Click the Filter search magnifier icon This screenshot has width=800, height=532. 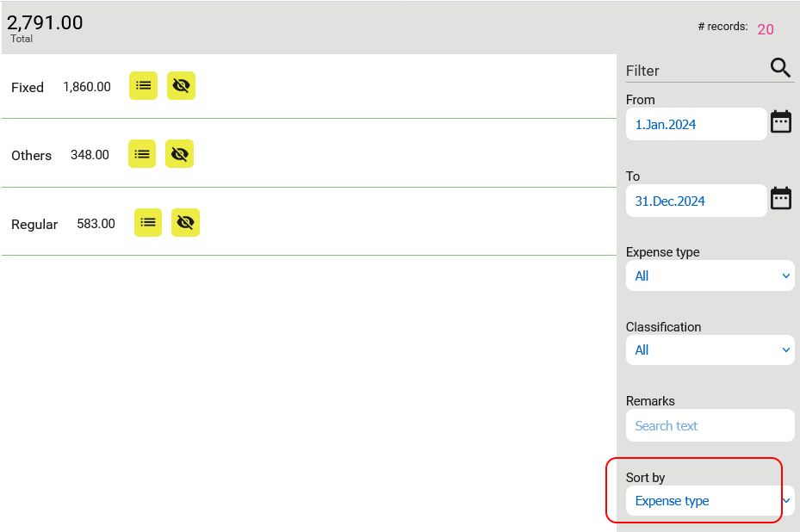[780, 69]
